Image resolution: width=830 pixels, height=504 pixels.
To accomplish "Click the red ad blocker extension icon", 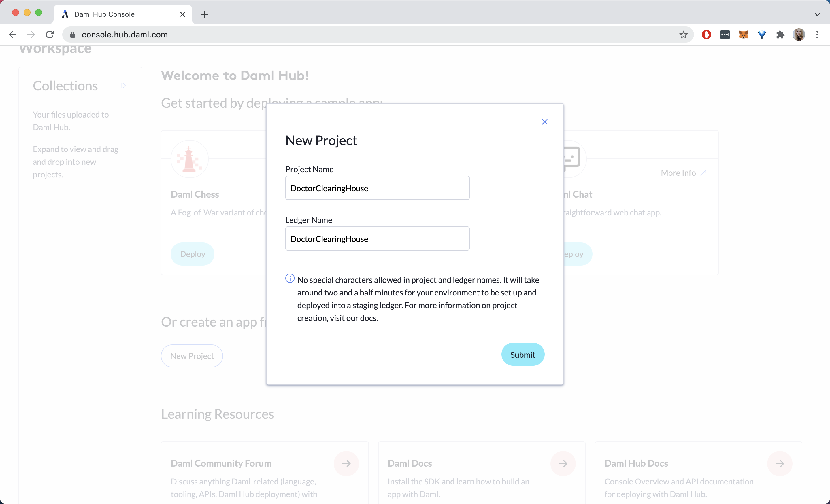I will point(706,35).
